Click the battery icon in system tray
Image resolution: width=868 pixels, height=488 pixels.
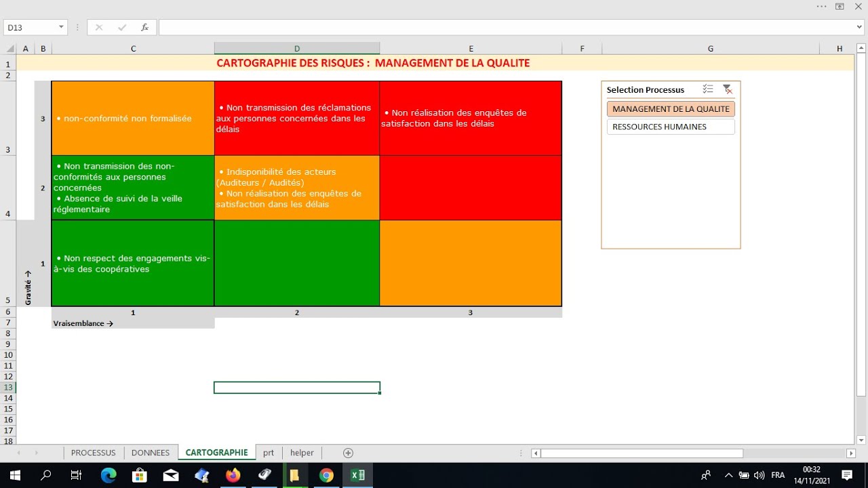(744, 475)
